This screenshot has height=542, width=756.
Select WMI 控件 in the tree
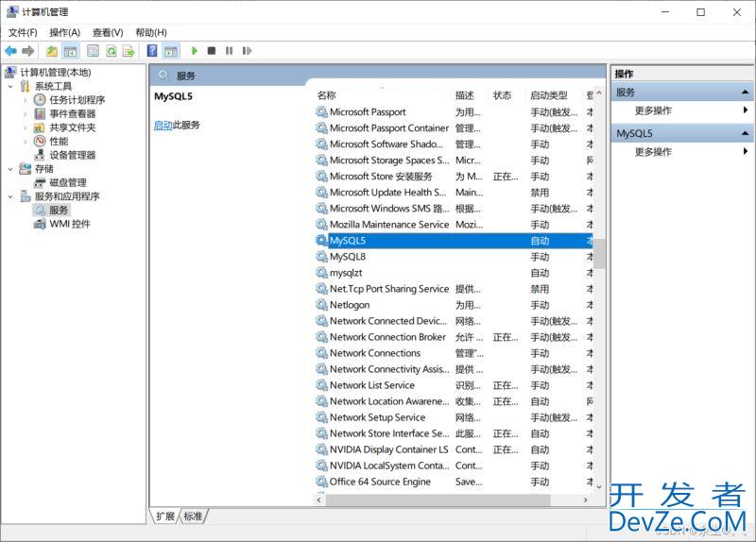click(x=70, y=224)
